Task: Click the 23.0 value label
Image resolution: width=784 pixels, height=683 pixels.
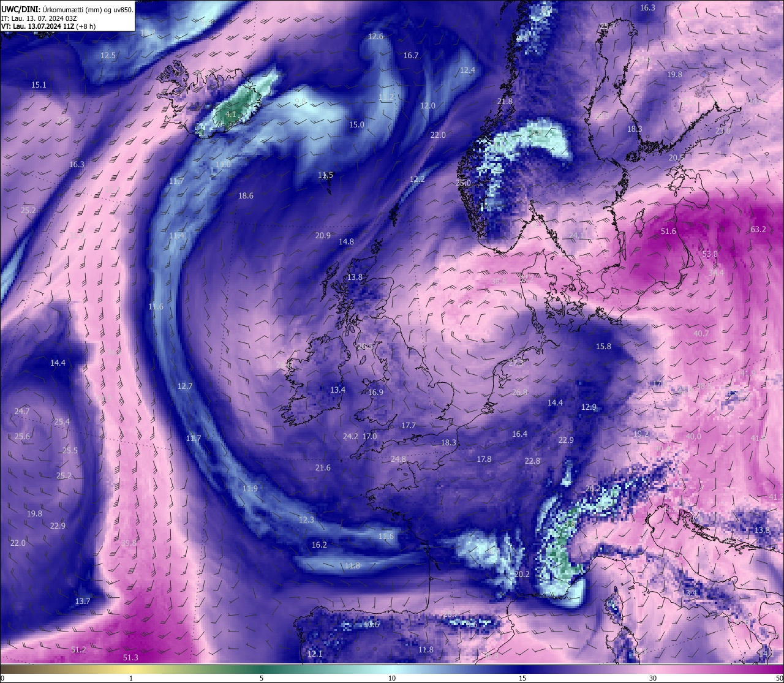Action: click(723, 132)
